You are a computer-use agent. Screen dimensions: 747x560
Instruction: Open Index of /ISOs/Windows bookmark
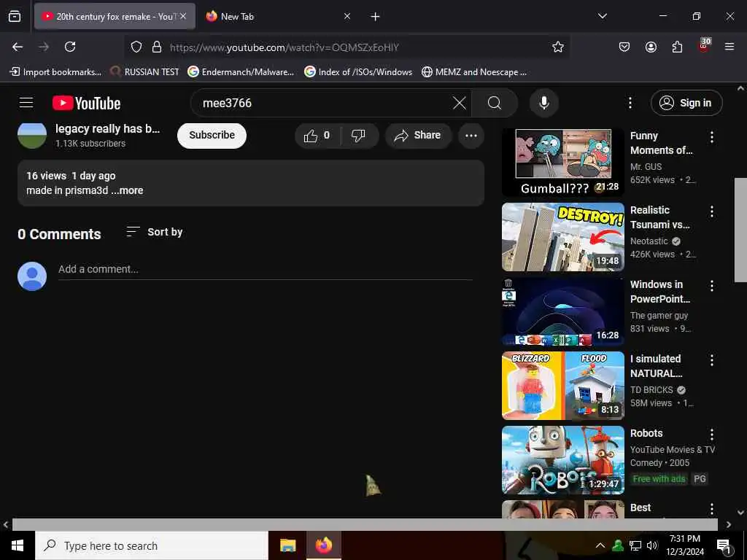358,72
